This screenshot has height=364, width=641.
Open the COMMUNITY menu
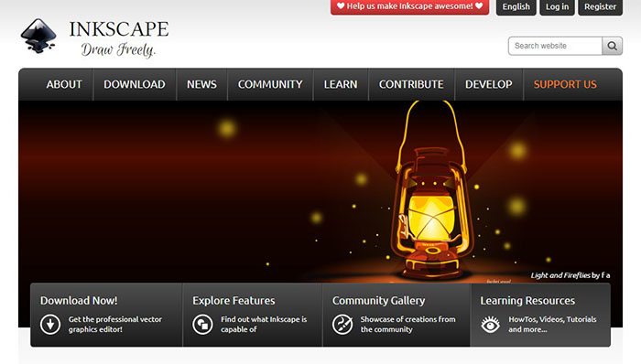coord(270,84)
